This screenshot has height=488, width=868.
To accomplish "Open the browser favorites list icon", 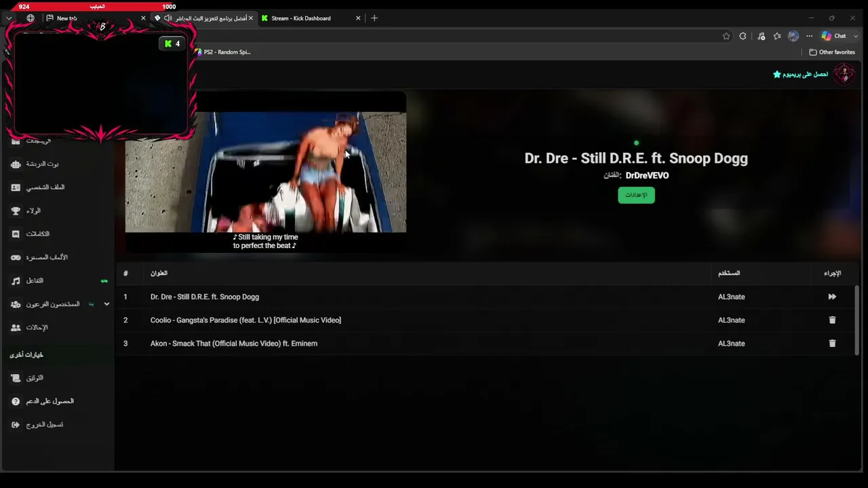I will (x=777, y=36).
